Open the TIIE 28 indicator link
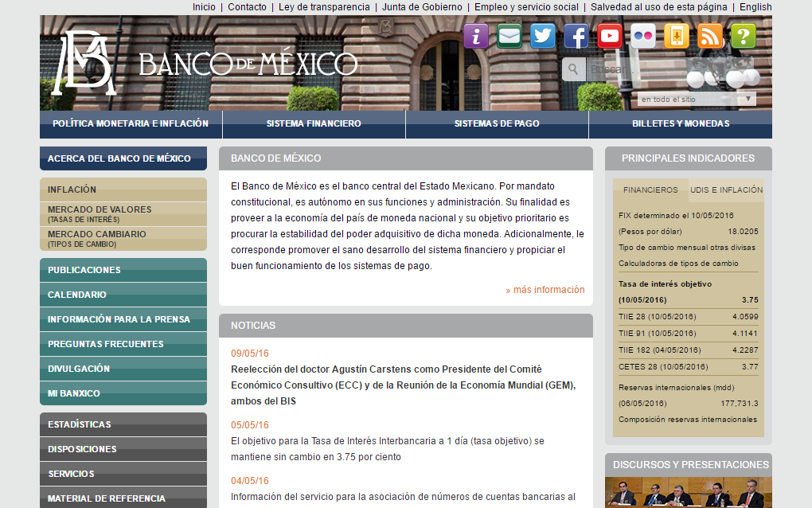The height and width of the screenshot is (508, 812). [x=657, y=317]
